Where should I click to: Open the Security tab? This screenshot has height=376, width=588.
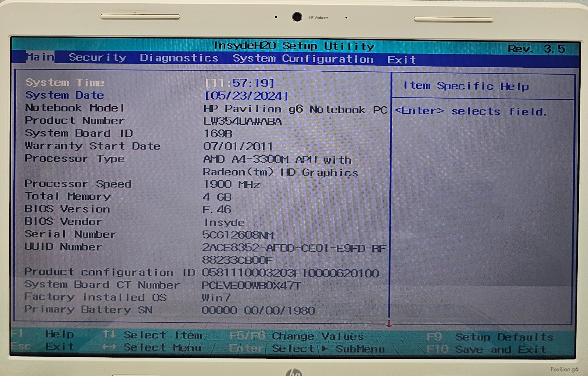coord(97,57)
